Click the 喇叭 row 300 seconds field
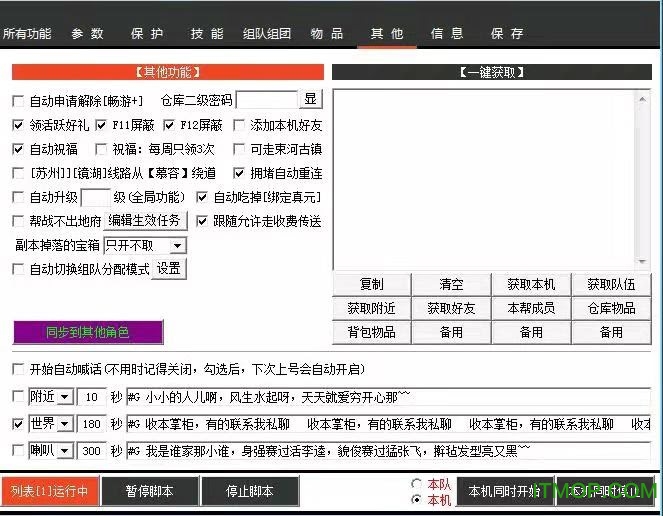The image size is (663, 516). (x=91, y=451)
